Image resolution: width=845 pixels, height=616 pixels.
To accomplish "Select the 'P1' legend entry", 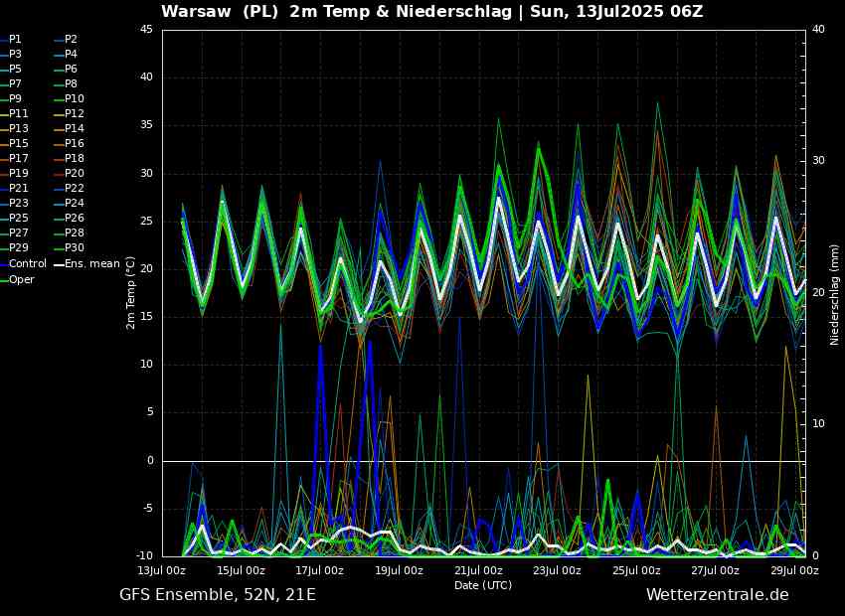I will pyautogui.click(x=15, y=40).
